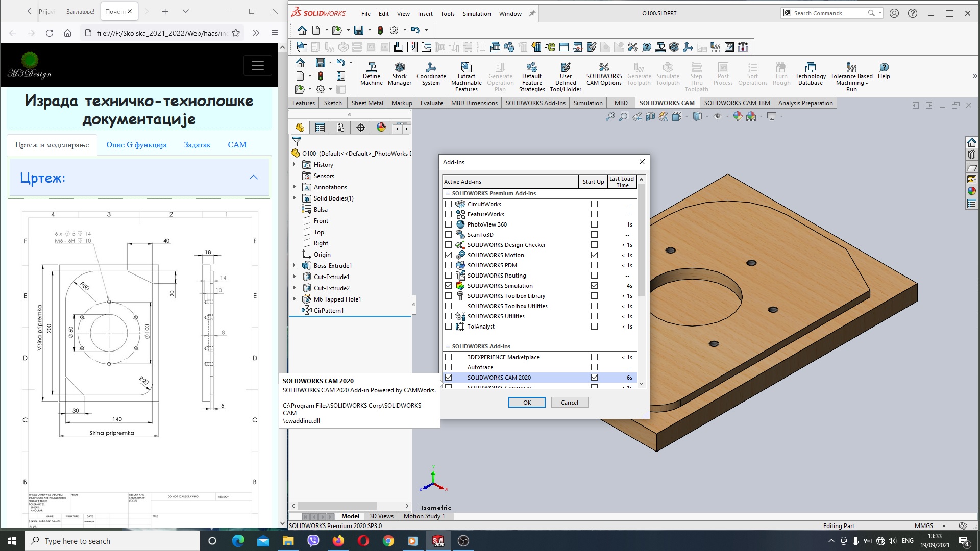Open User Defined Tool/Holder
This screenshot has width=980, height=551.
[x=566, y=78]
